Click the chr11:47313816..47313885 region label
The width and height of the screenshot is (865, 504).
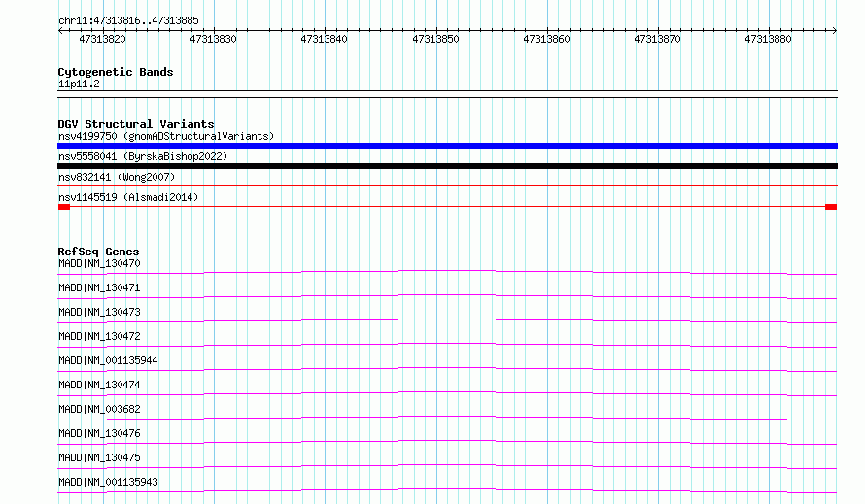point(128,20)
